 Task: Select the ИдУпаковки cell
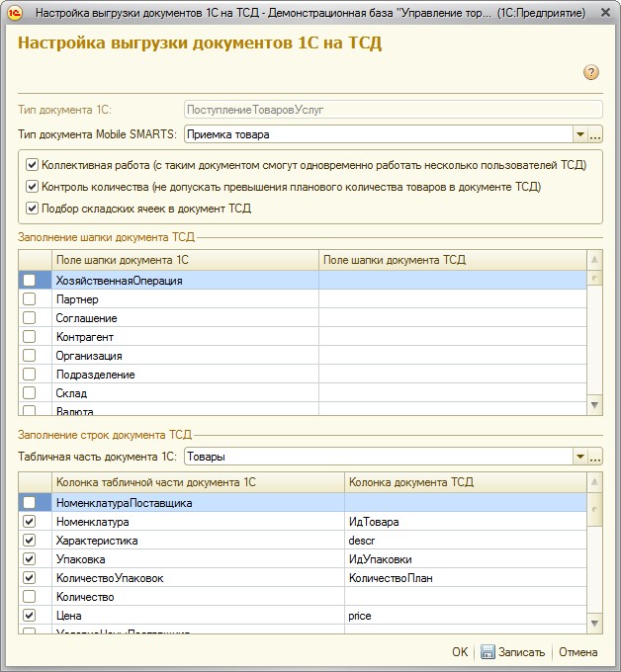(466, 559)
